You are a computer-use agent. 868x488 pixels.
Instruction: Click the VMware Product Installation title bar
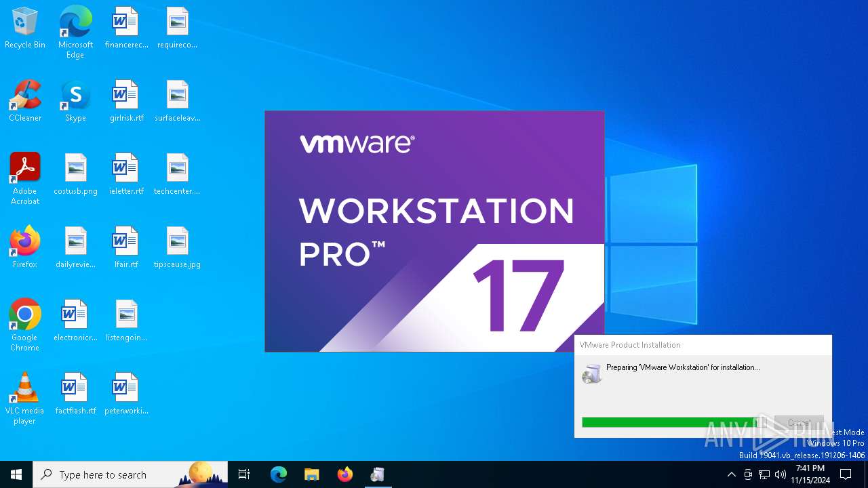point(703,344)
